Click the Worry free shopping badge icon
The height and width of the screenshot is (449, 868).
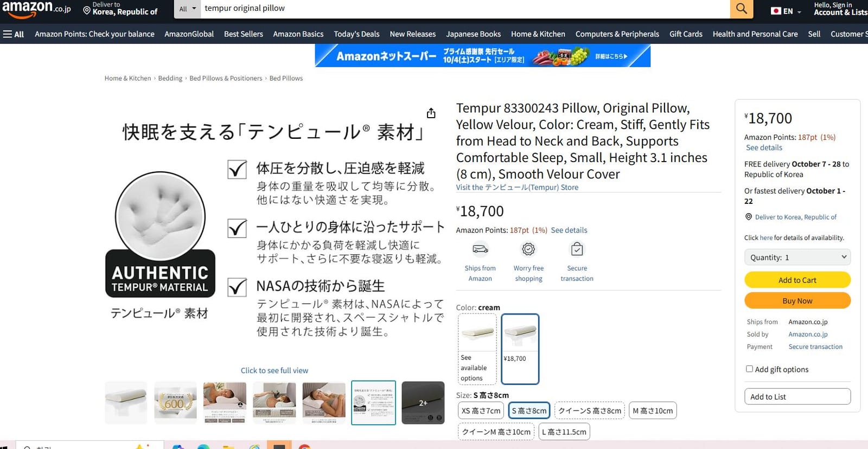528,249
